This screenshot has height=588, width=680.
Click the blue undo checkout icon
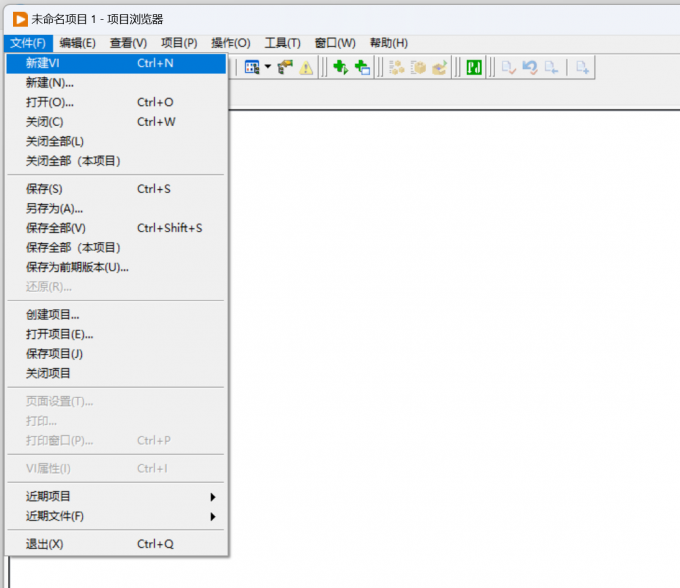[530, 68]
